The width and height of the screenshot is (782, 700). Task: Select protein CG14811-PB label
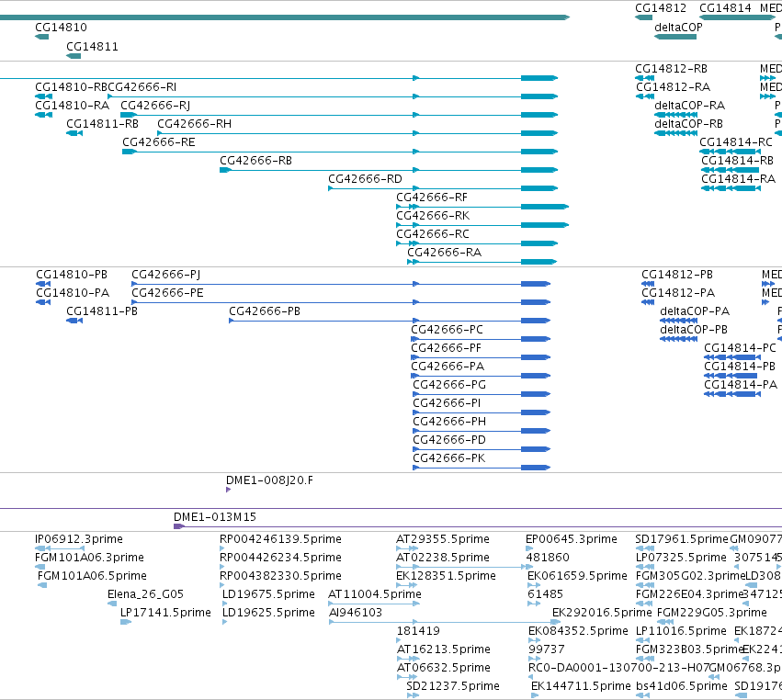click(102, 311)
